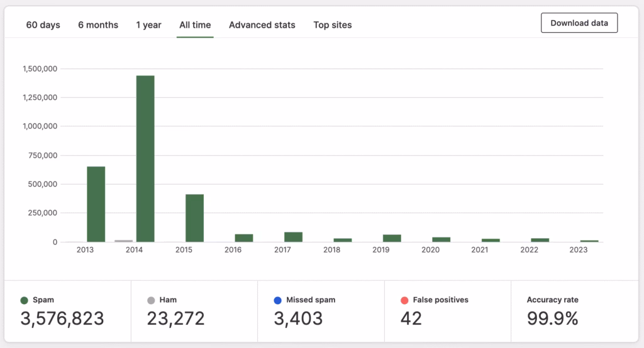Switch to the 60 days tab
Image resolution: width=644 pixels, height=348 pixels.
(43, 25)
